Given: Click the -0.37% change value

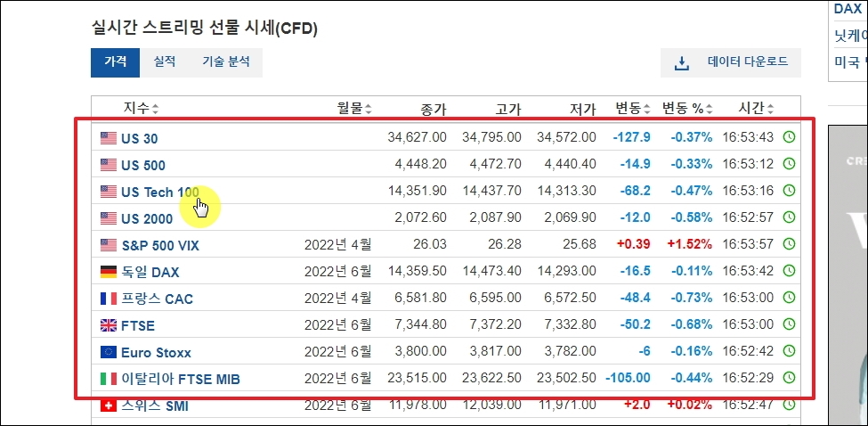Looking at the screenshot, I should [692, 137].
